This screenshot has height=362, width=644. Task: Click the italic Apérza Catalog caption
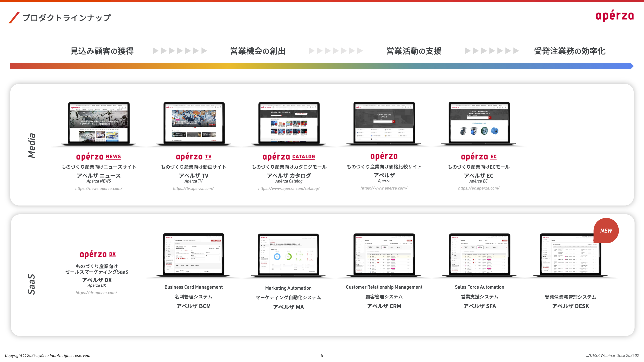pos(289,181)
